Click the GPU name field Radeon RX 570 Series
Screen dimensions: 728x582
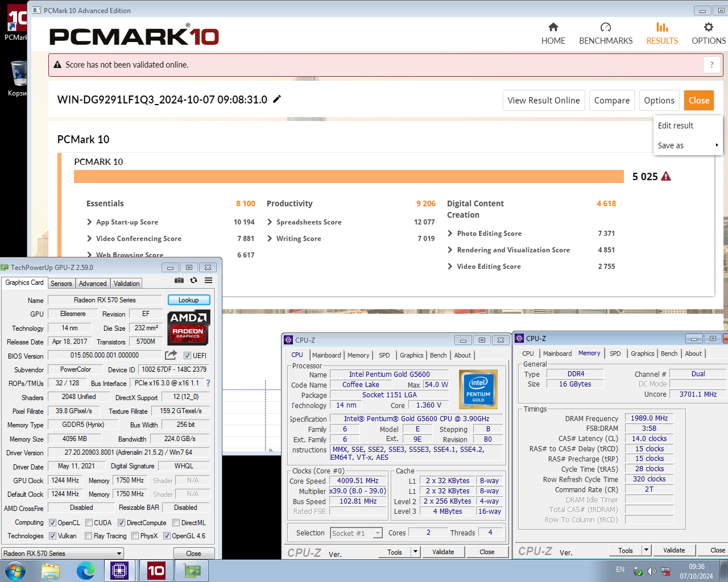pos(105,300)
